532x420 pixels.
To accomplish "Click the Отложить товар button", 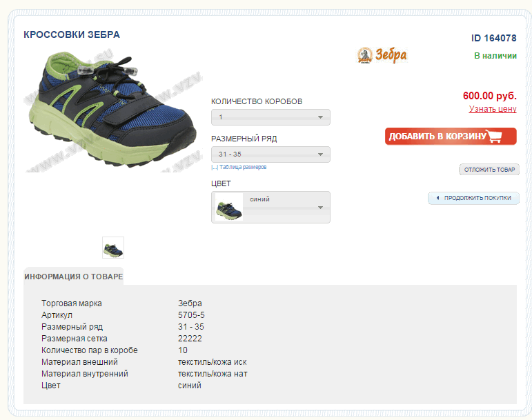I will [x=489, y=170].
